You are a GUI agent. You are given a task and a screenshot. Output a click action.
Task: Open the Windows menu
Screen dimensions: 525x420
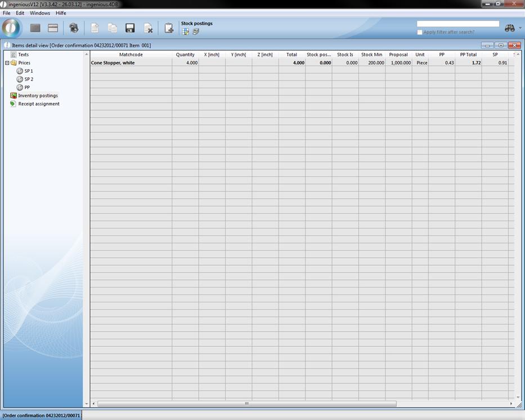click(39, 13)
